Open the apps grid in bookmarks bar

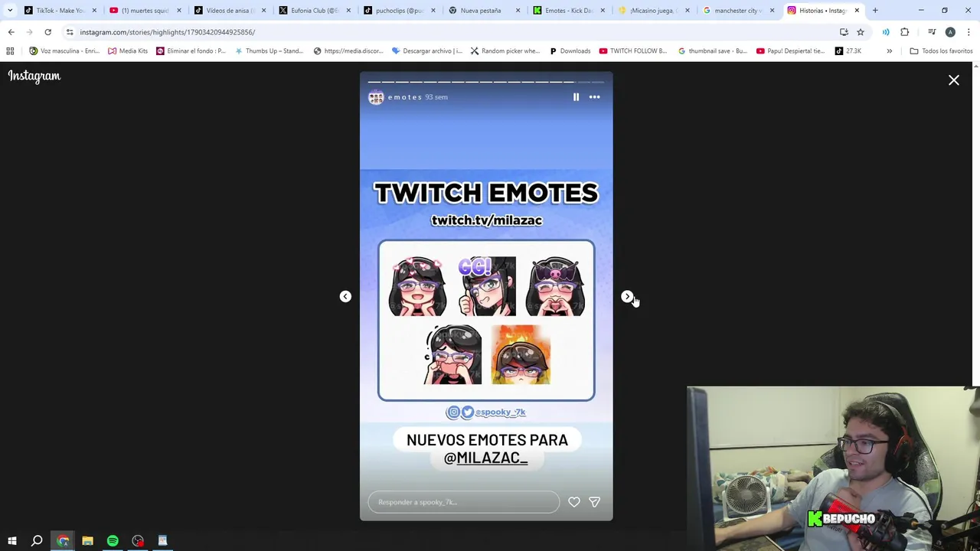[10, 51]
